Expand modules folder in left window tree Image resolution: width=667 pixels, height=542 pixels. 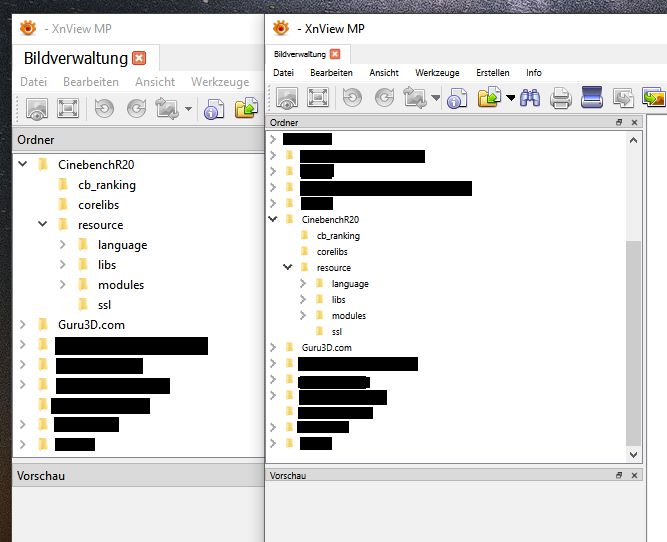(x=63, y=284)
